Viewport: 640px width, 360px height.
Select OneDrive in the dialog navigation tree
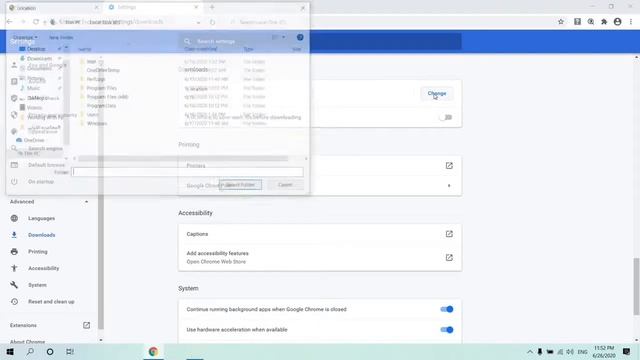(x=34, y=140)
